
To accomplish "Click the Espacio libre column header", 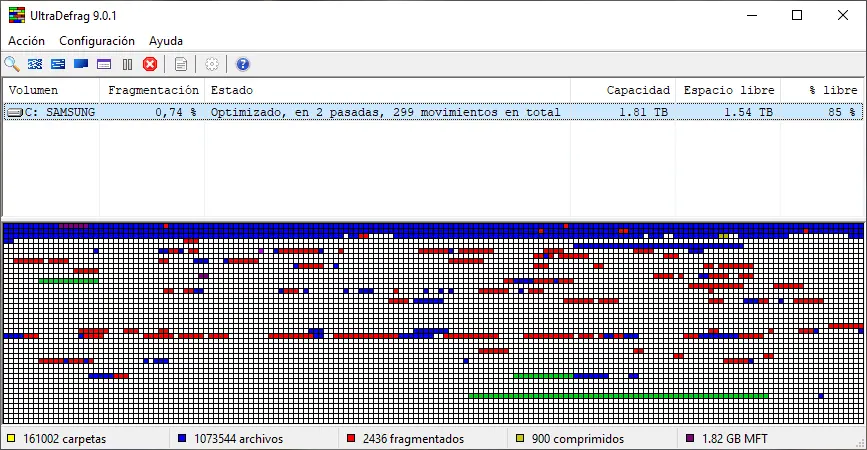I will [x=728, y=90].
